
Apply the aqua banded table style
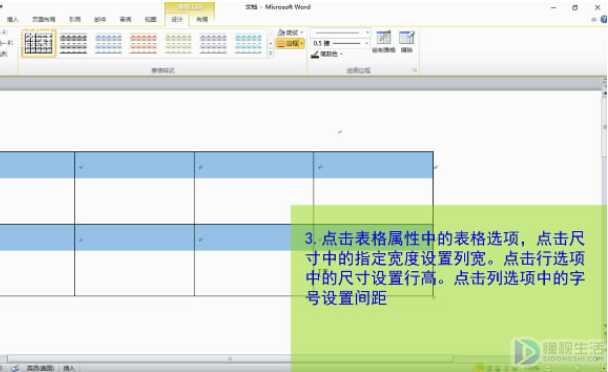tap(249, 43)
